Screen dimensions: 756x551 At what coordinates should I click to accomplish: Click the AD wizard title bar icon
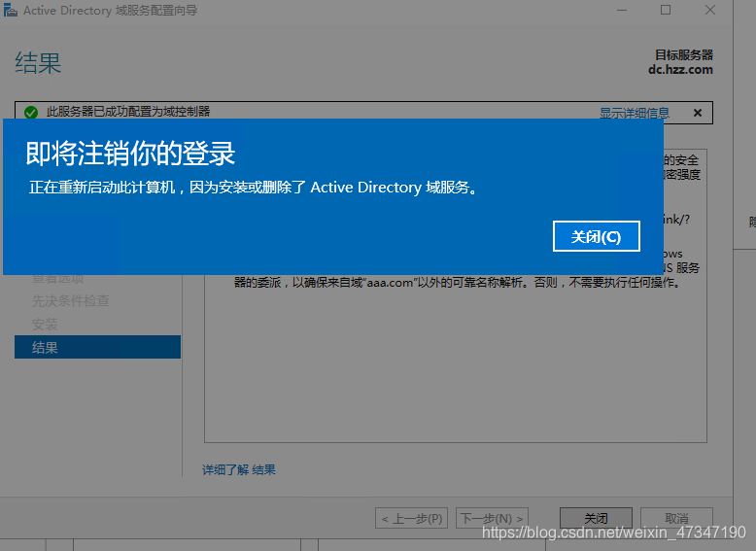[x=11, y=10]
